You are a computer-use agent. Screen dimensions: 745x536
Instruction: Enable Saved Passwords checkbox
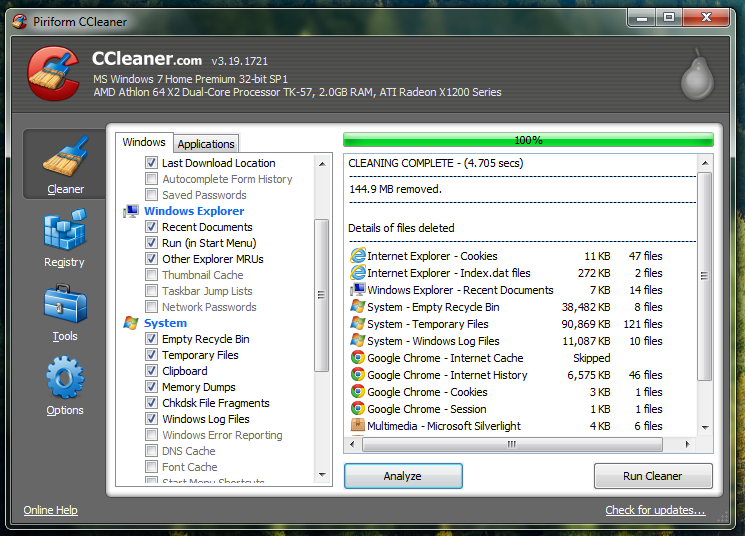[x=151, y=195]
